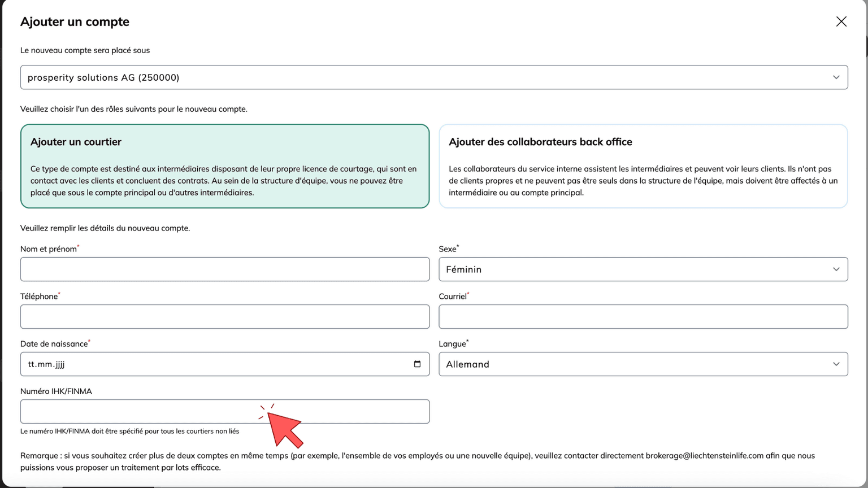Focus the Nom et prénom text field
The height and width of the screenshot is (488, 868).
(224, 269)
